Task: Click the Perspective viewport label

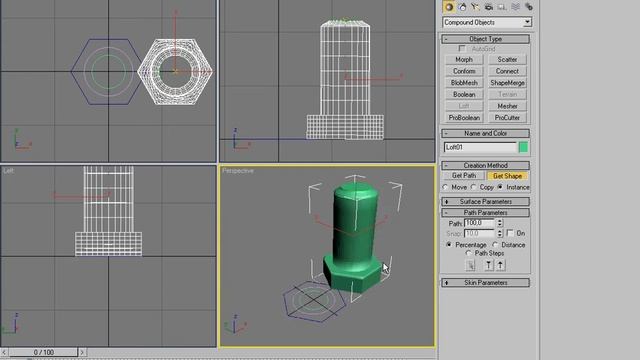Action: point(238,171)
